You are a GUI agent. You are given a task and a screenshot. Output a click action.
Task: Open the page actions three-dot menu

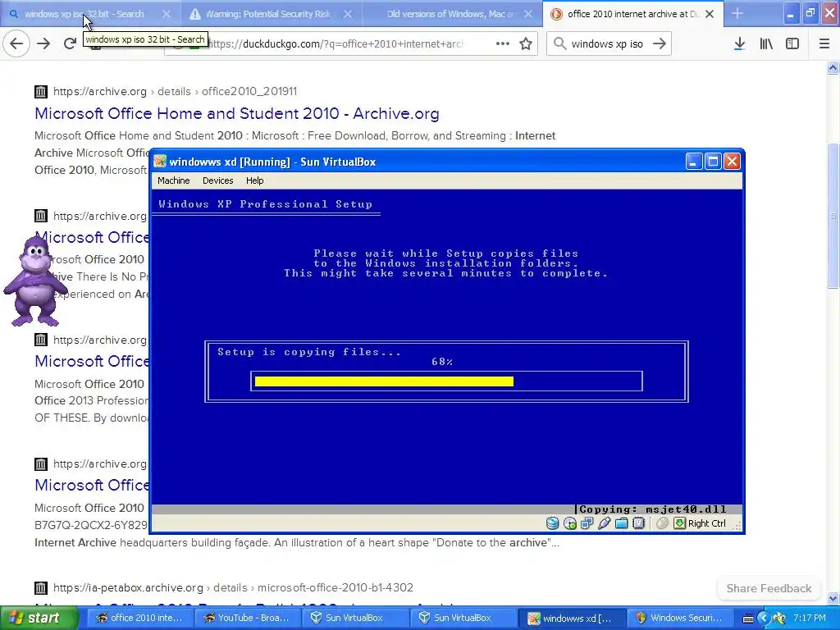(x=503, y=43)
